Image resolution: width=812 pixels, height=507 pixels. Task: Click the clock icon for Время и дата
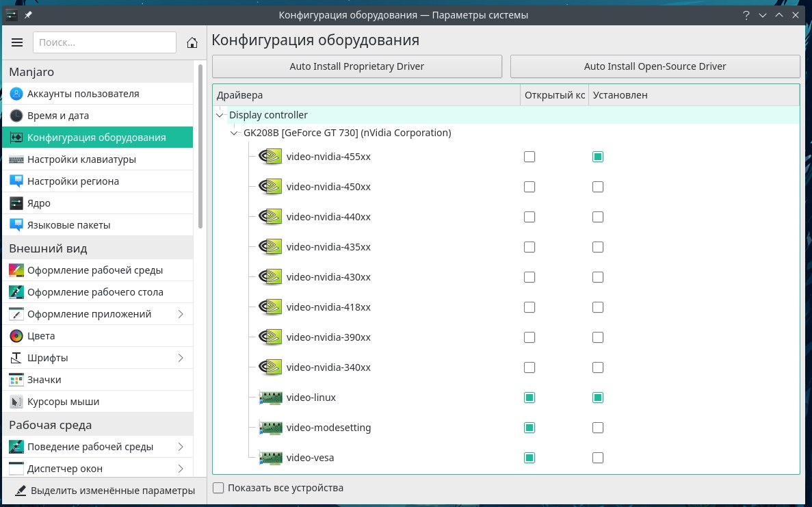coord(16,116)
